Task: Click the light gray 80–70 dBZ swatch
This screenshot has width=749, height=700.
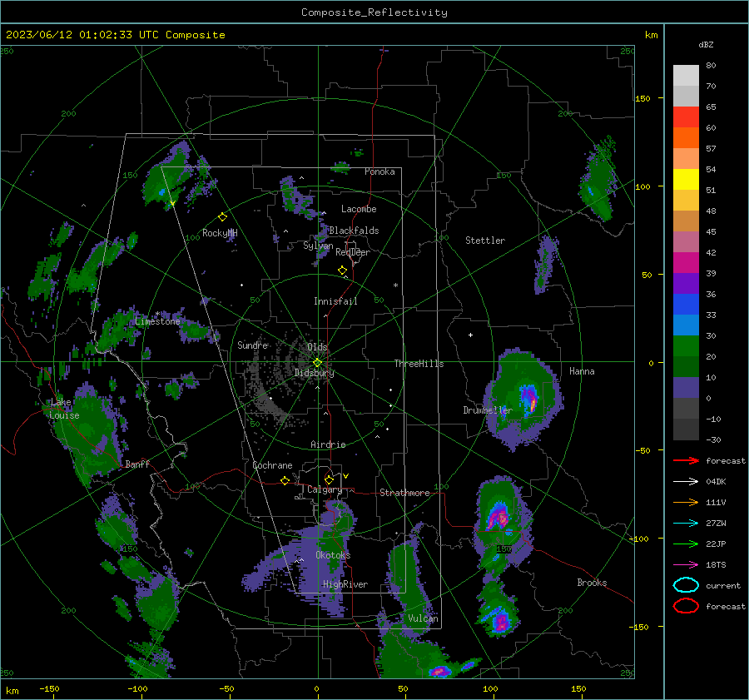Action: 686,76
